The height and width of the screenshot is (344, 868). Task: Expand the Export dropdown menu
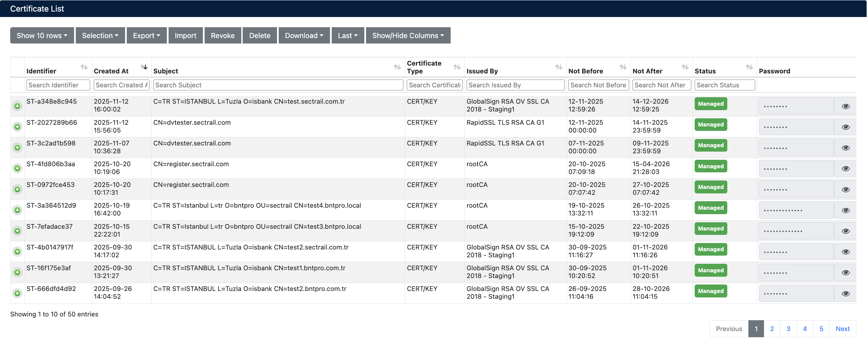pyautogui.click(x=146, y=36)
